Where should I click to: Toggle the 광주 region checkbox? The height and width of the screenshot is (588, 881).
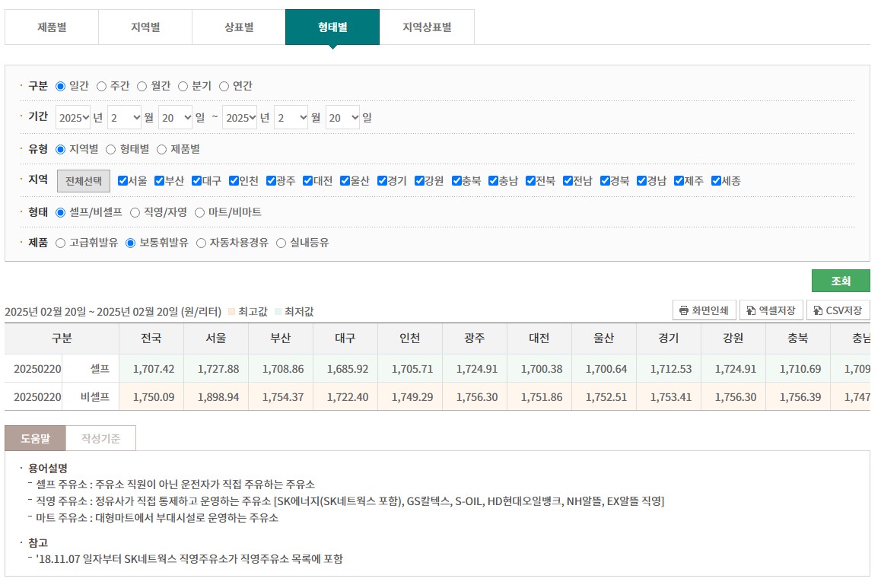click(271, 181)
